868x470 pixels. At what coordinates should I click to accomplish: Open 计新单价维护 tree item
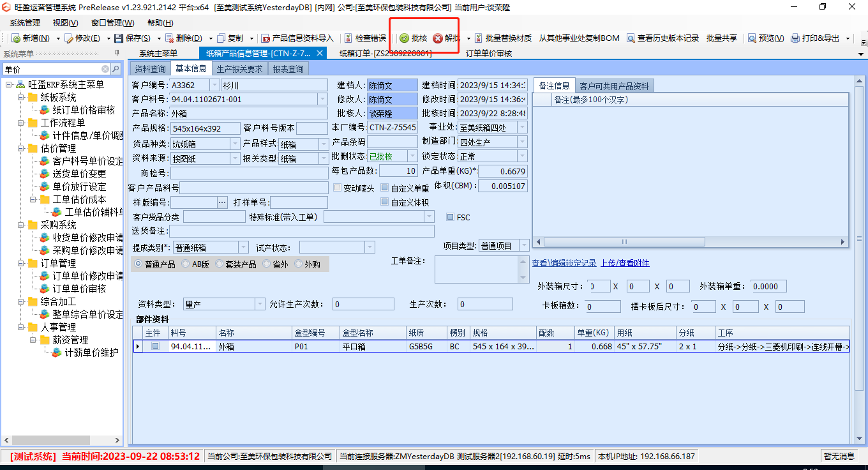pyautogui.click(x=91, y=352)
